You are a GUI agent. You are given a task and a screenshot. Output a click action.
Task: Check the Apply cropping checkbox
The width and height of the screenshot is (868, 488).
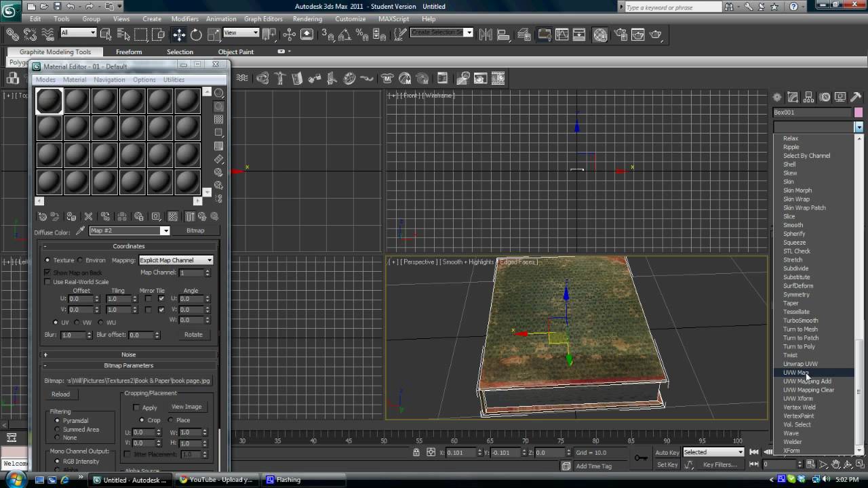(x=136, y=407)
